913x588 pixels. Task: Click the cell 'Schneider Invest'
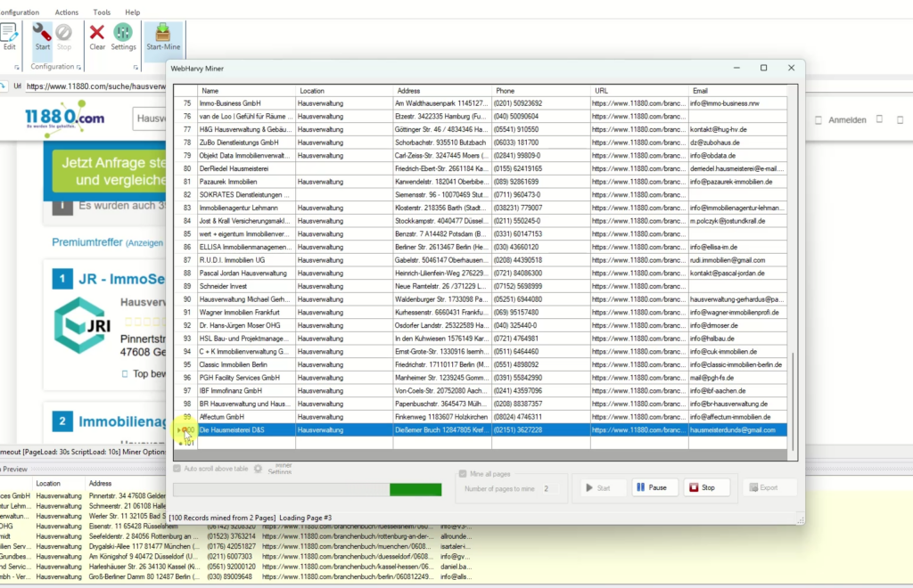[247, 286]
